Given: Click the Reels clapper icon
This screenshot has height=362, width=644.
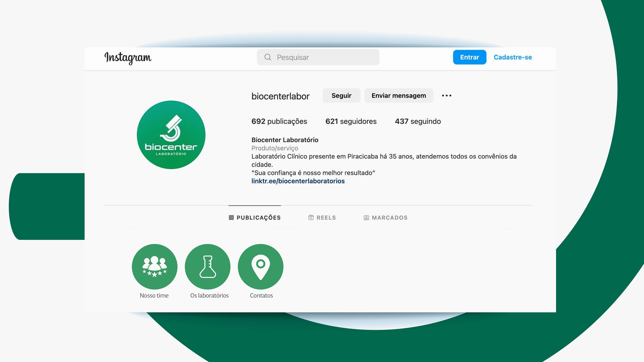Looking at the screenshot, I should 311,217.
